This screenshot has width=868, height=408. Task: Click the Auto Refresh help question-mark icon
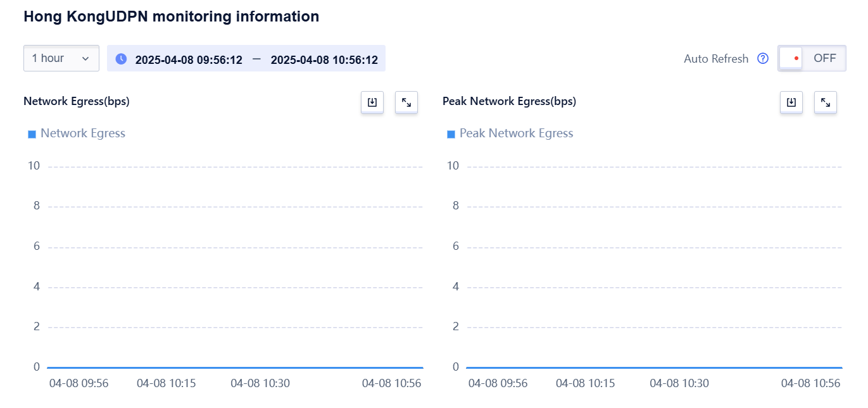click(x=763, y=59)
